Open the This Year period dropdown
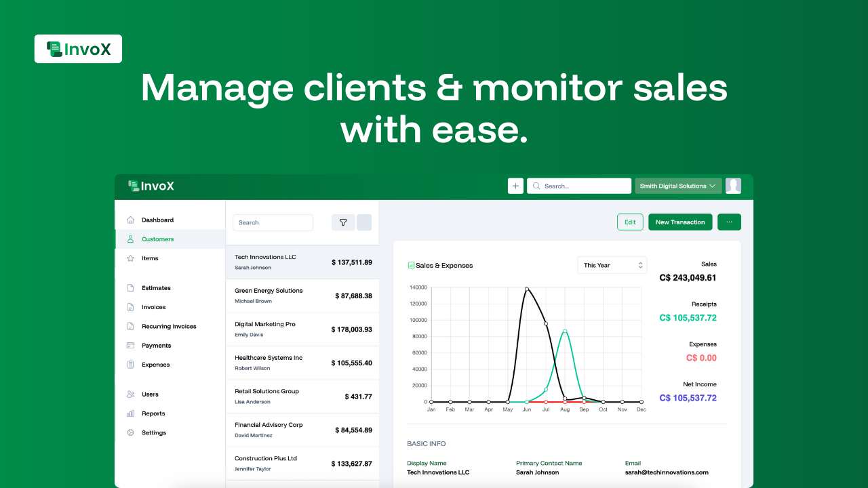868x488 pixels. point(612,265)
